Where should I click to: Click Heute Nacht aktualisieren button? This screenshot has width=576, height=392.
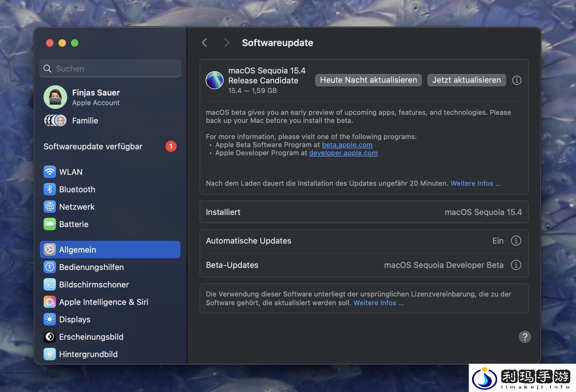tap(368, 80)
